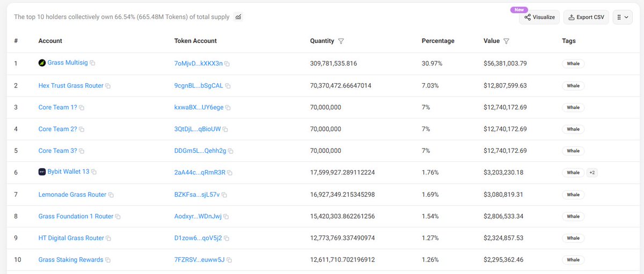This screenshot has height=274, width=644.
Task: Copy token account BZKFsa...sjL57v
Action: [224, 195]
